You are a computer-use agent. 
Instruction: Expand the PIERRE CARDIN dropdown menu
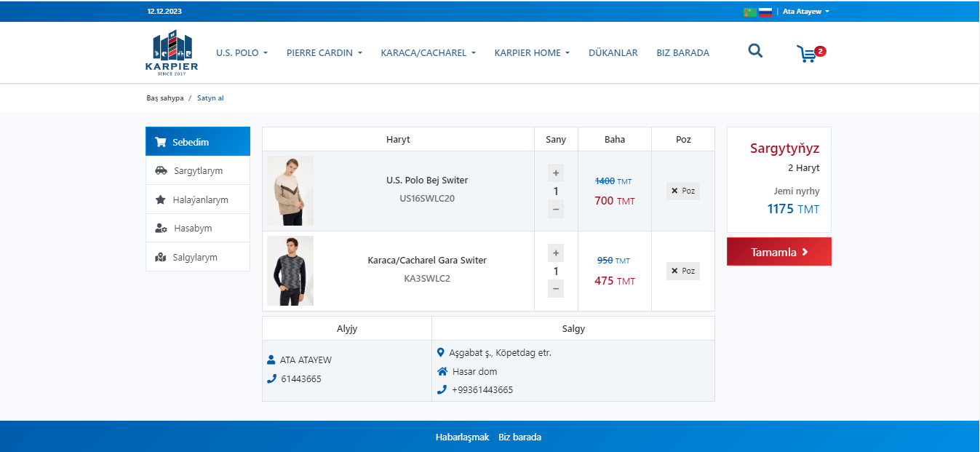(x=324, y=53)
